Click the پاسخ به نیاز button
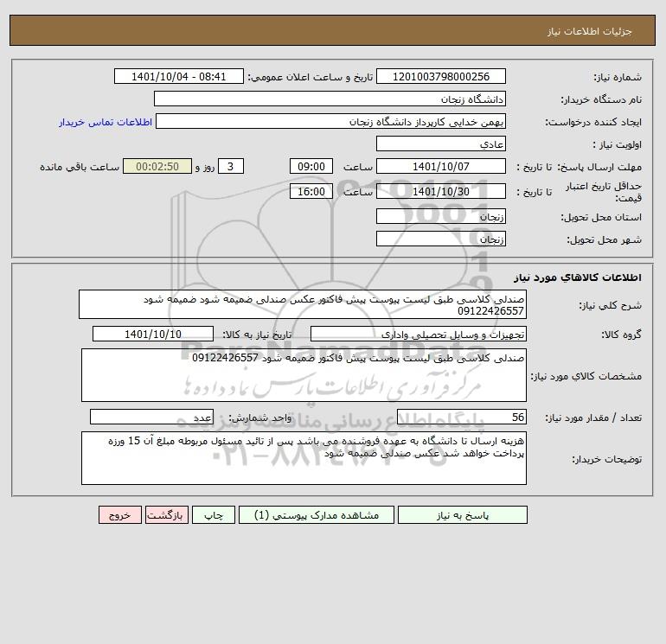666x644 pixels. [462, 515]
